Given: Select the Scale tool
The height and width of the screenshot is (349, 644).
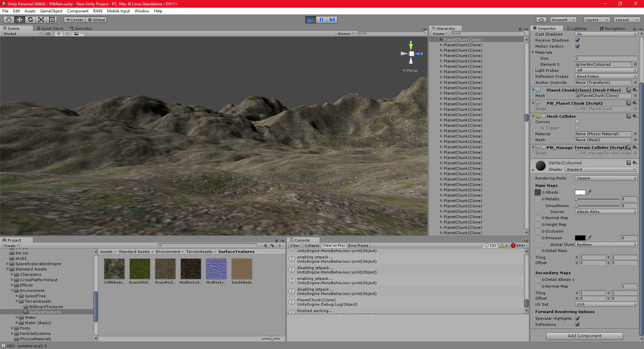Looking at the screenshot, I should click(41, 20).
